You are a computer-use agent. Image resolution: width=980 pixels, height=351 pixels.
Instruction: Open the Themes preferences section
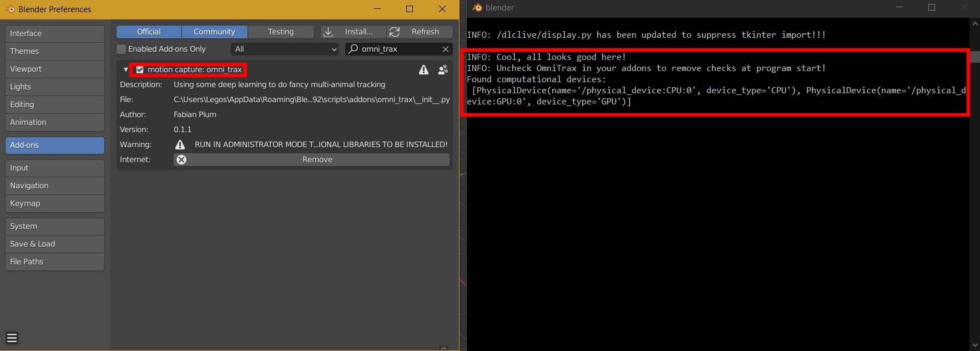pyautogui.click(x=55, y=51)
